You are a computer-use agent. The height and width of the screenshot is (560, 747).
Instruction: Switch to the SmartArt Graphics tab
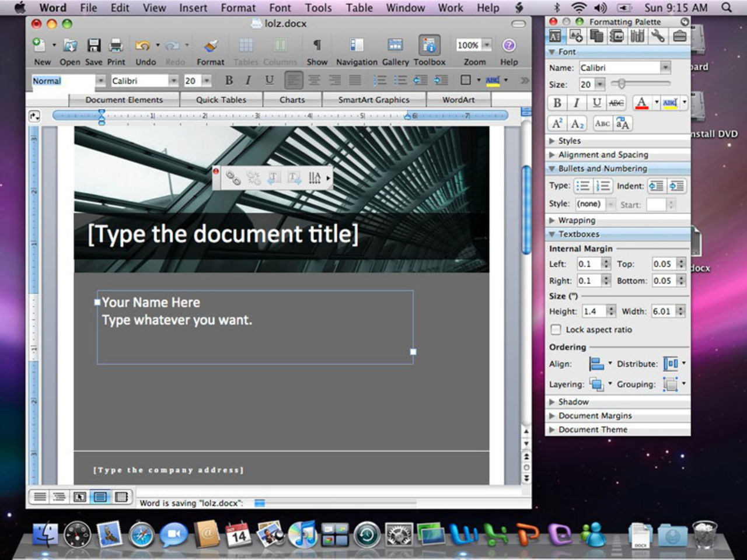coord(373,100)
